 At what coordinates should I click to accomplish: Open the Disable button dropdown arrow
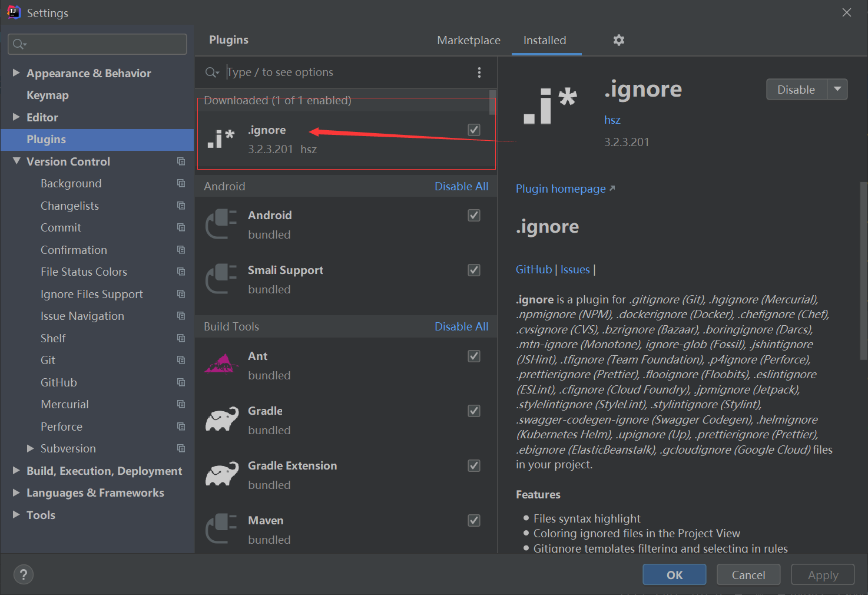point(837,90)
